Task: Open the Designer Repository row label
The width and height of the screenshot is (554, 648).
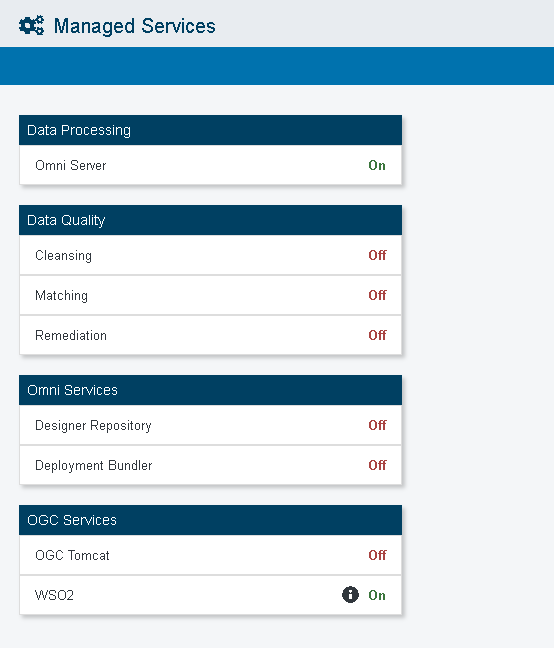Action: pos(93,425)
